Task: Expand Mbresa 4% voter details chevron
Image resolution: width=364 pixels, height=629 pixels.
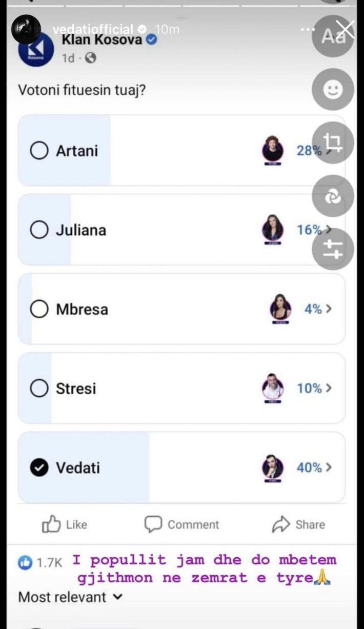Action: coord(329,309)
